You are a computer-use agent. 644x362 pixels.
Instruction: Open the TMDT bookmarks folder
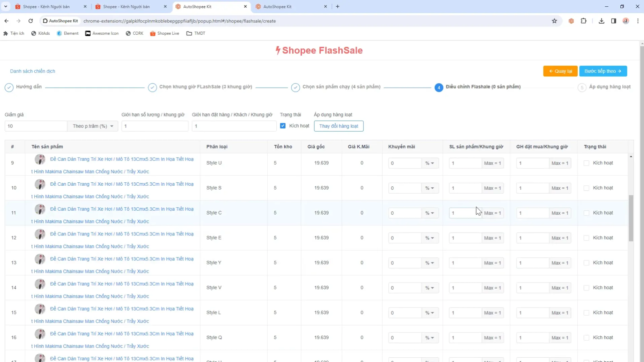(x=196, y=33)
